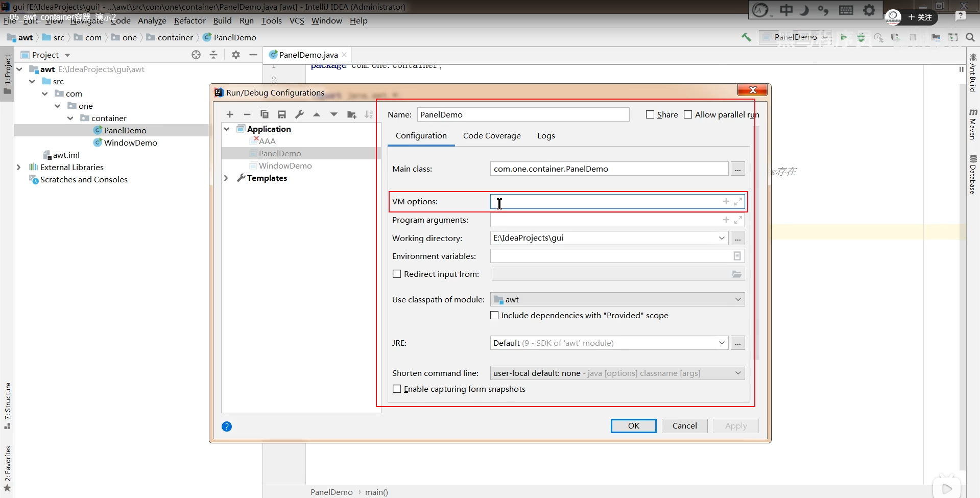Collapse the container folder in project tree
980x498 pixels.
pos(70,118)
